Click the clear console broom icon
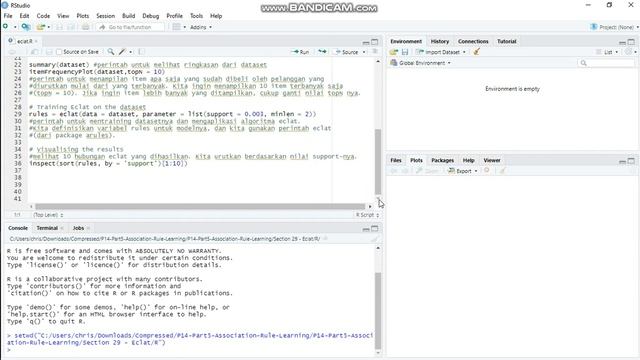The image size is (640, 360). click(x=375, y=239)
